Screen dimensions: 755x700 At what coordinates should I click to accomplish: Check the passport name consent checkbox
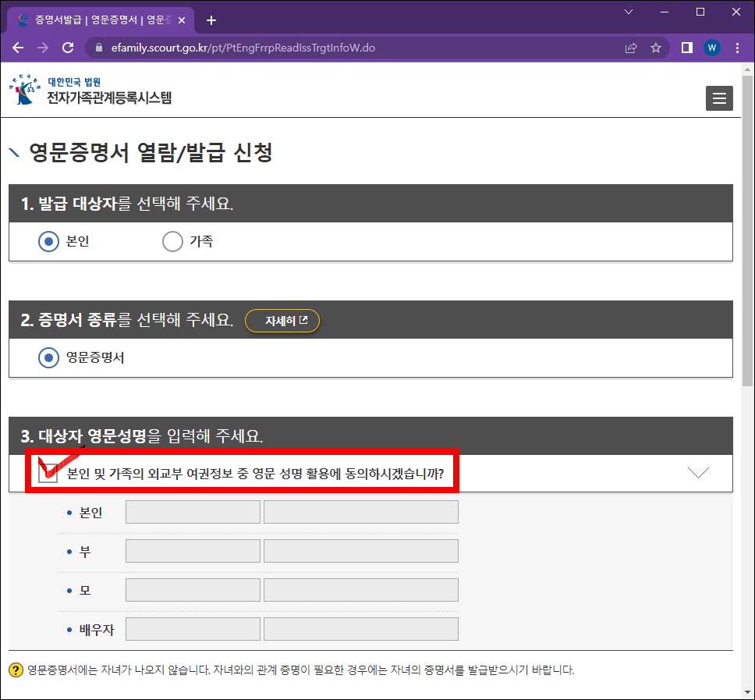[x=47, y=471]
